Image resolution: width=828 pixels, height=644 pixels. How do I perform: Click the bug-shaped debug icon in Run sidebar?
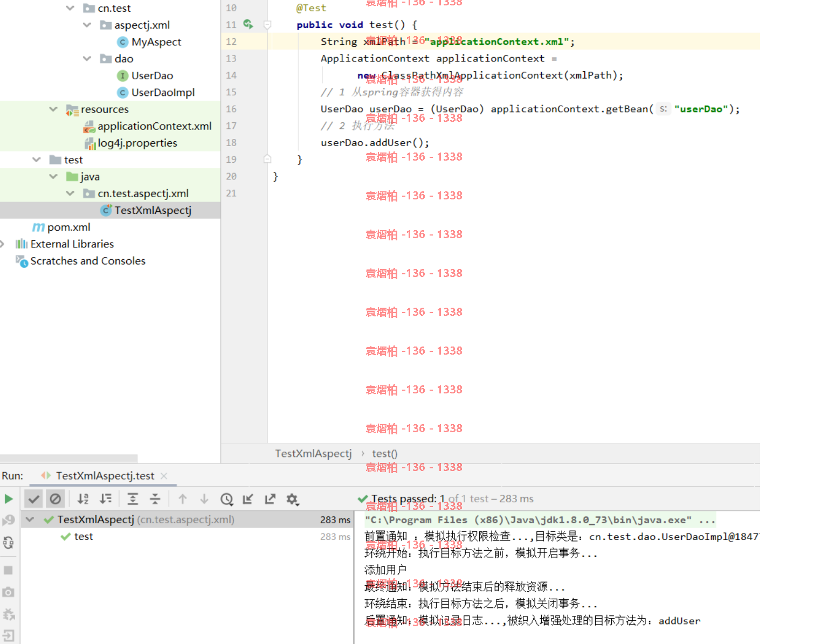coord(9,614)
